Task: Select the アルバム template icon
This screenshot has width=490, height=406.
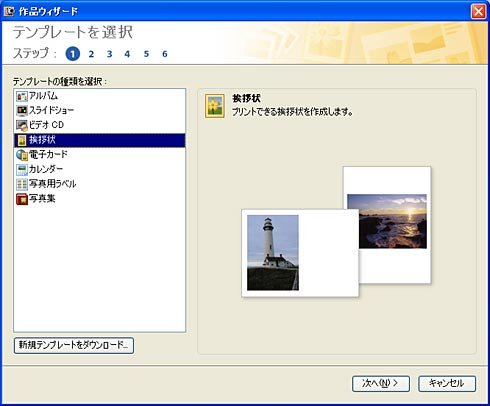Action: pyautogui.click(x=22, y=96)
